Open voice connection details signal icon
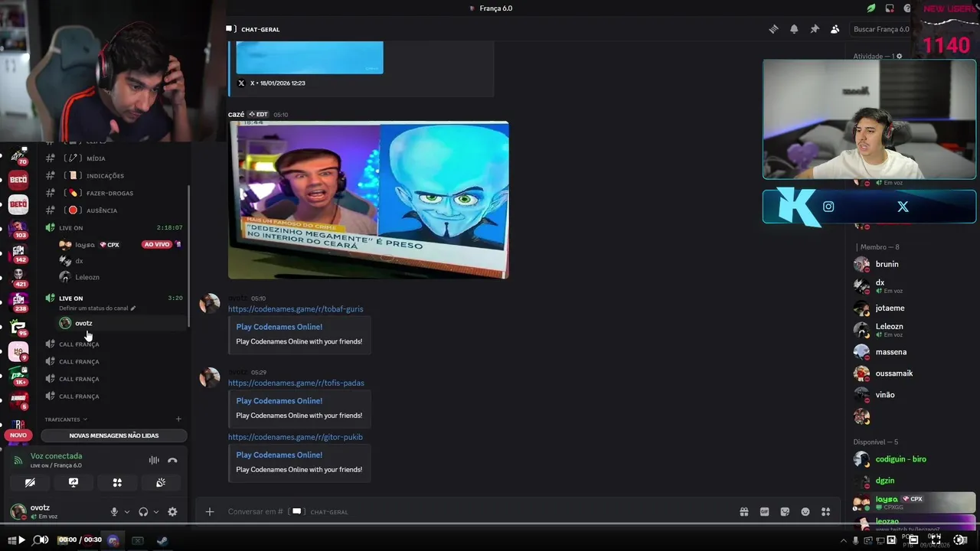Image resolution: width=980 pixels, height=551 pixels. click(x=18, y=460)
